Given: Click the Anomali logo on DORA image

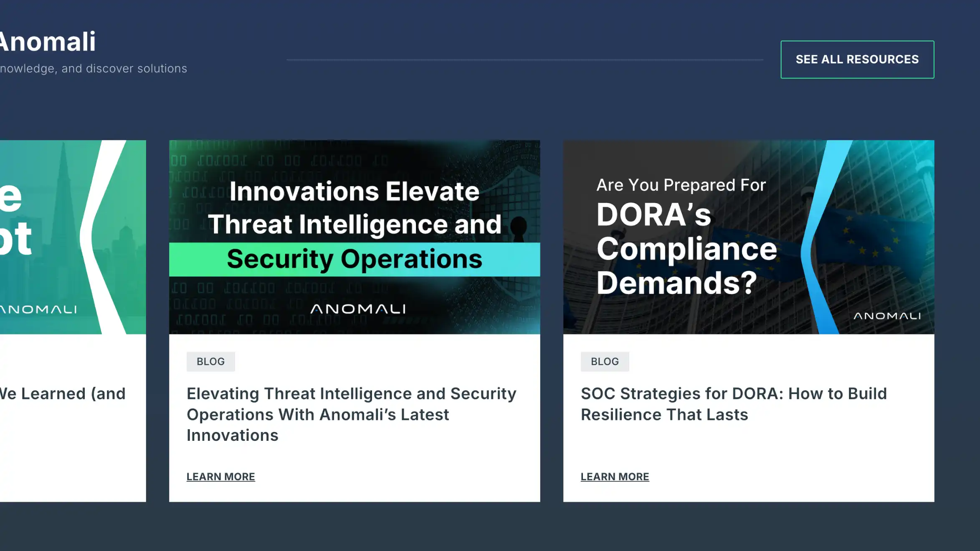Looking at the screenshot, I should (887, 316).
